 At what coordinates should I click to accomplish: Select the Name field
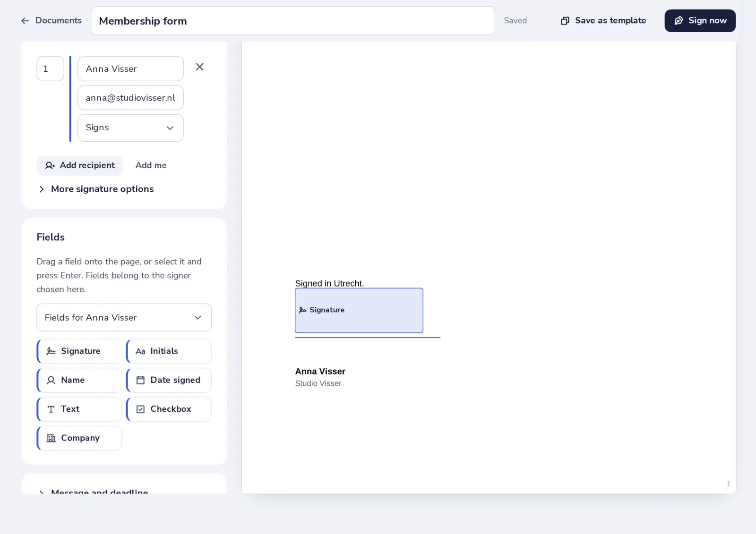pyautogui.click(x=79, y=380)
